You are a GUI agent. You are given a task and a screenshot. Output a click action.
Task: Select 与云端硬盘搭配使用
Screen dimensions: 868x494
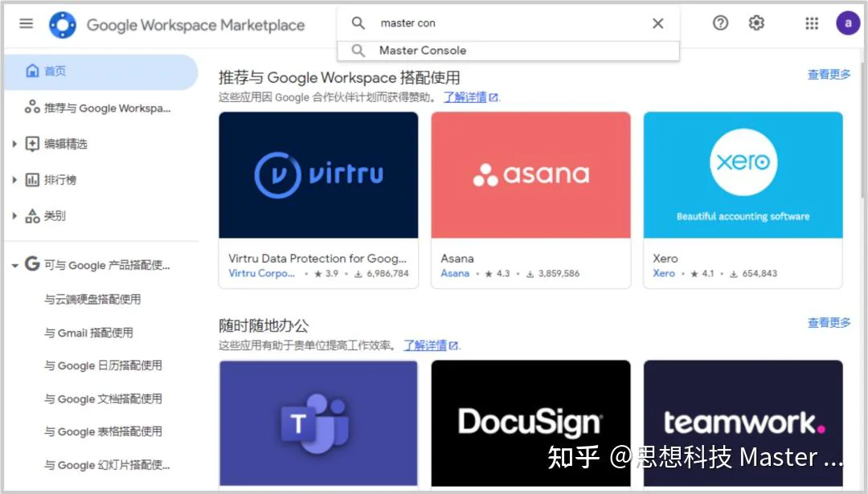point(92,300)
